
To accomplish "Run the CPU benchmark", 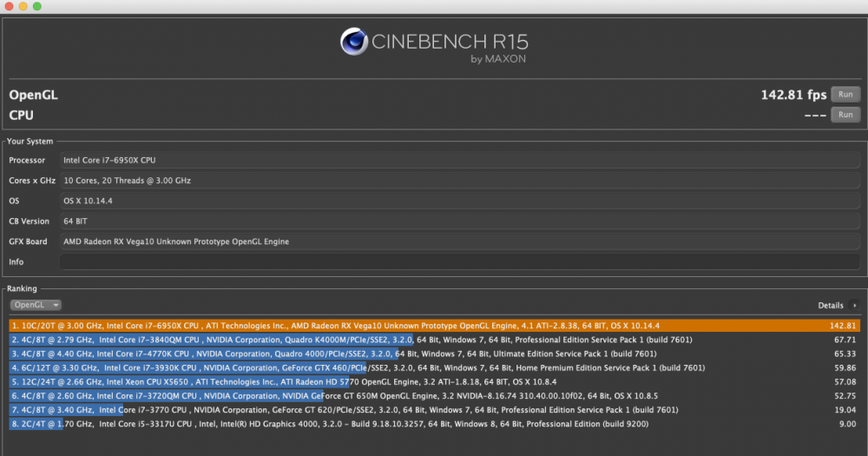I will click(x=845, y=115).
